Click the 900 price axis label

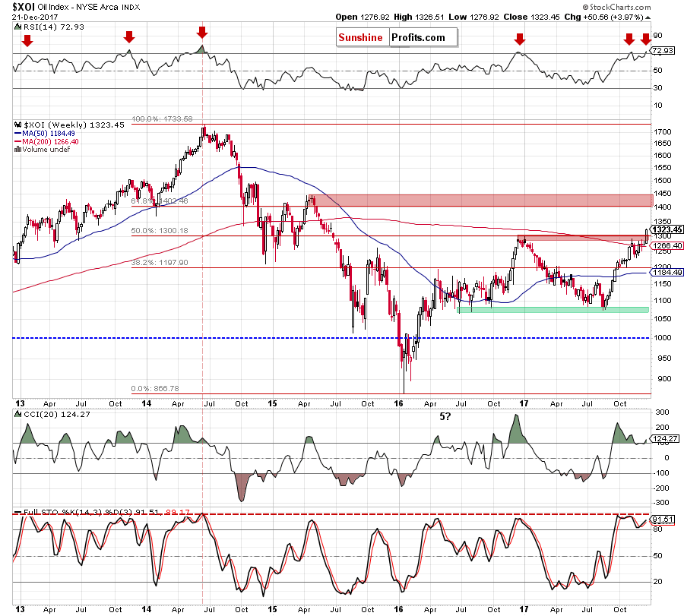[665, 379]
